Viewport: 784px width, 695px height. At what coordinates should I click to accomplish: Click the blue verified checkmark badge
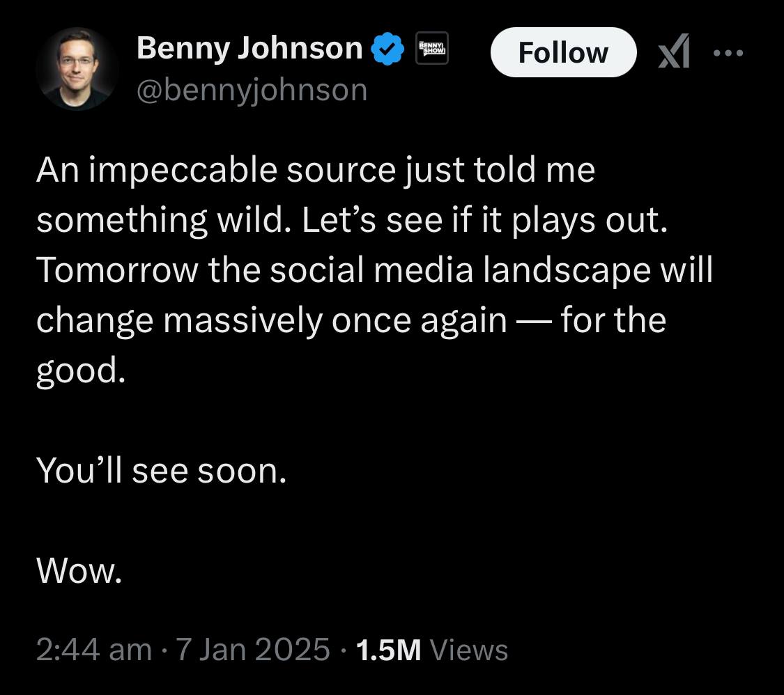pos(388,50)
